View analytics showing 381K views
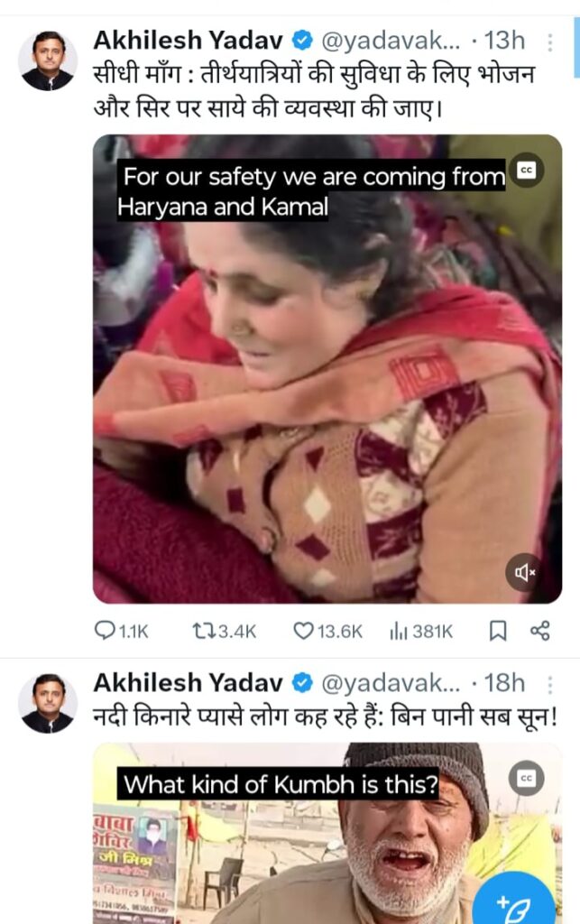 (420, 632)
